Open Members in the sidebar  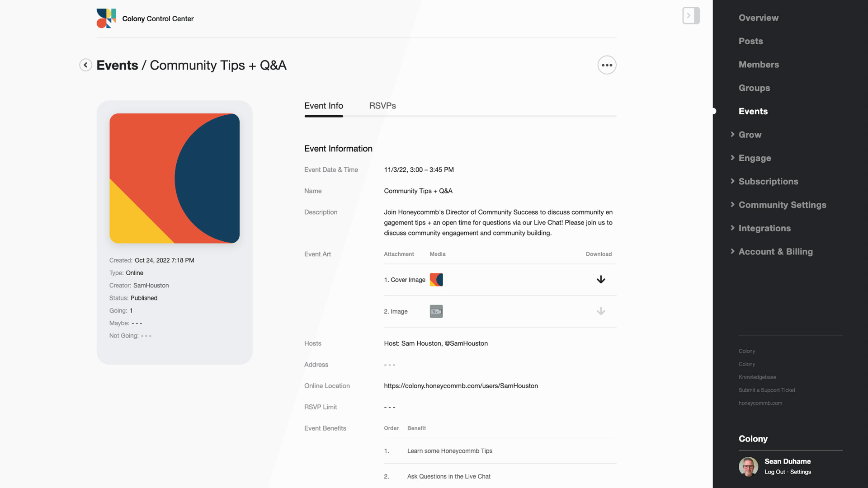(759, 65)
